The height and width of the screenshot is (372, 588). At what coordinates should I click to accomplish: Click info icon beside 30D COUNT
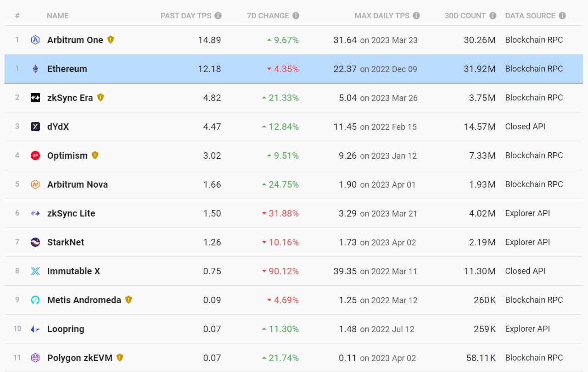click(x=493, y=16)
